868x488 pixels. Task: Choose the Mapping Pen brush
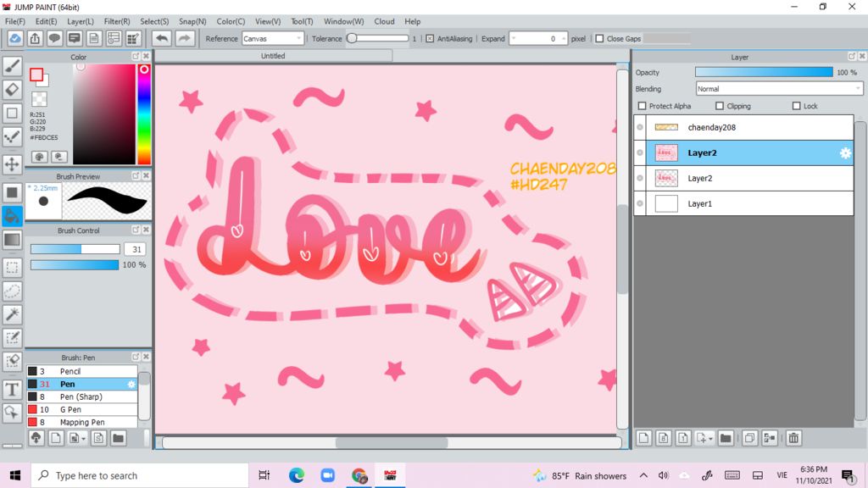pos(82,422)
